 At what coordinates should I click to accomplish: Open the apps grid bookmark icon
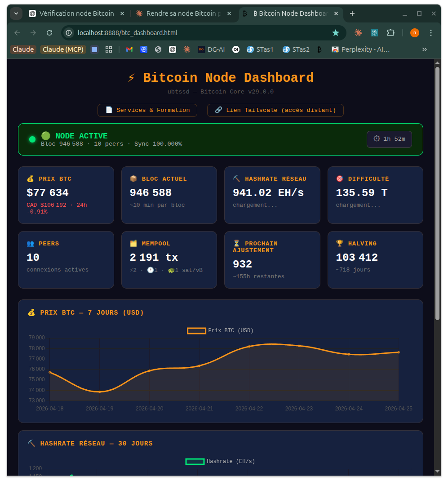coord(109,49)
